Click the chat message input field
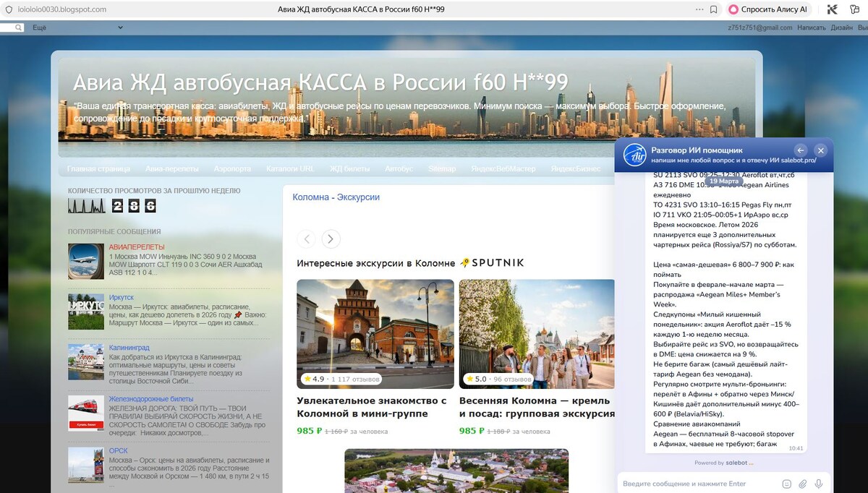Viewport: 868px width, 493px height. point(699,484)
